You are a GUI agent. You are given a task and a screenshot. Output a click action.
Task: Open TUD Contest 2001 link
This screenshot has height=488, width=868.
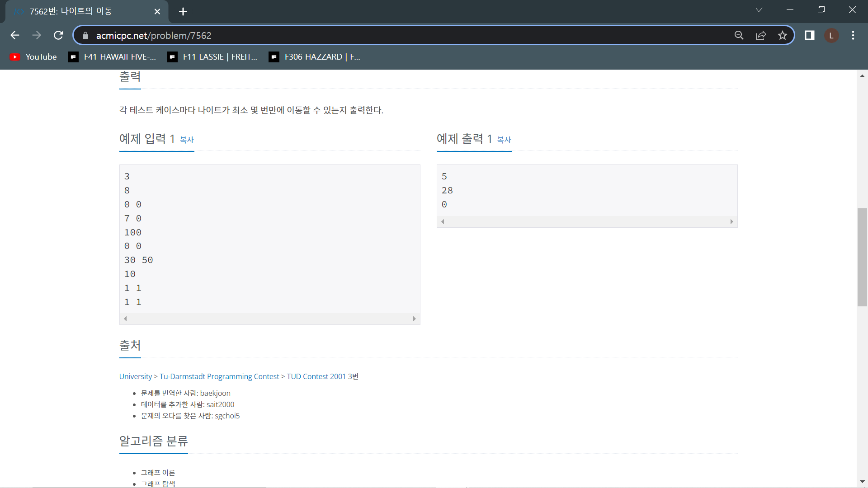[316, 376]
